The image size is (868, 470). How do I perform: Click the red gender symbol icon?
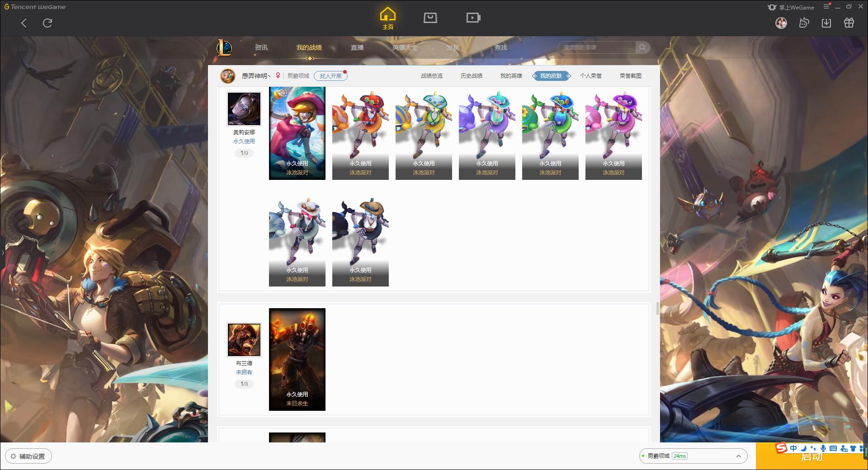pyautogui.click(x=278, y=76)
